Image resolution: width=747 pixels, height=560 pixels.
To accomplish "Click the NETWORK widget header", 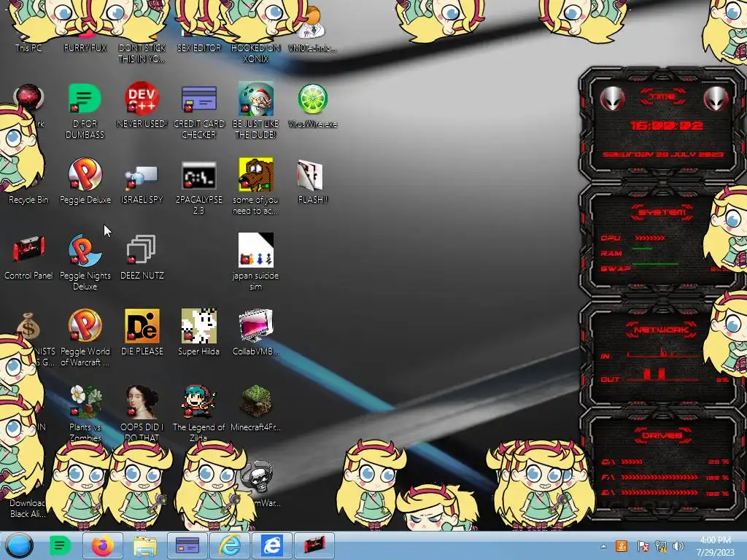I will pos(661,330).
